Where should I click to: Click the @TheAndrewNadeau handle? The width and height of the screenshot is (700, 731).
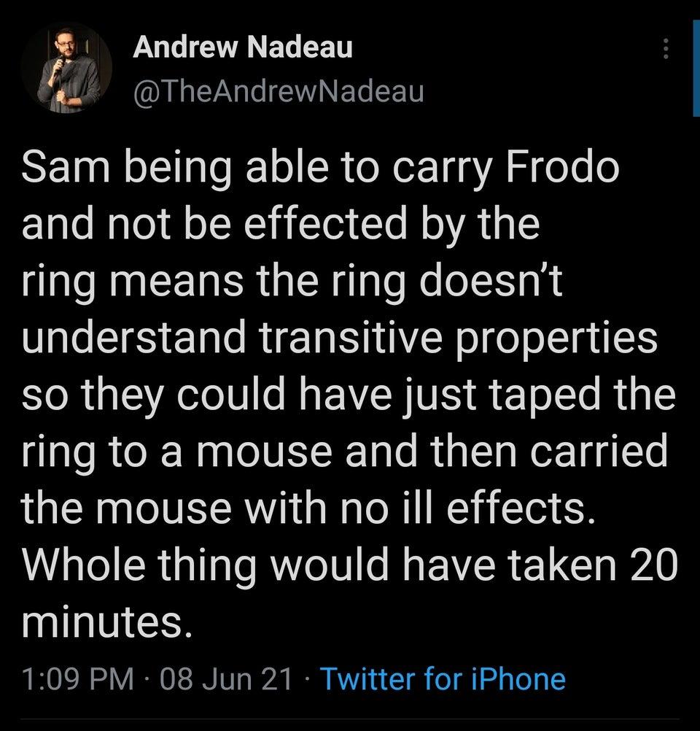pos(278,90)
